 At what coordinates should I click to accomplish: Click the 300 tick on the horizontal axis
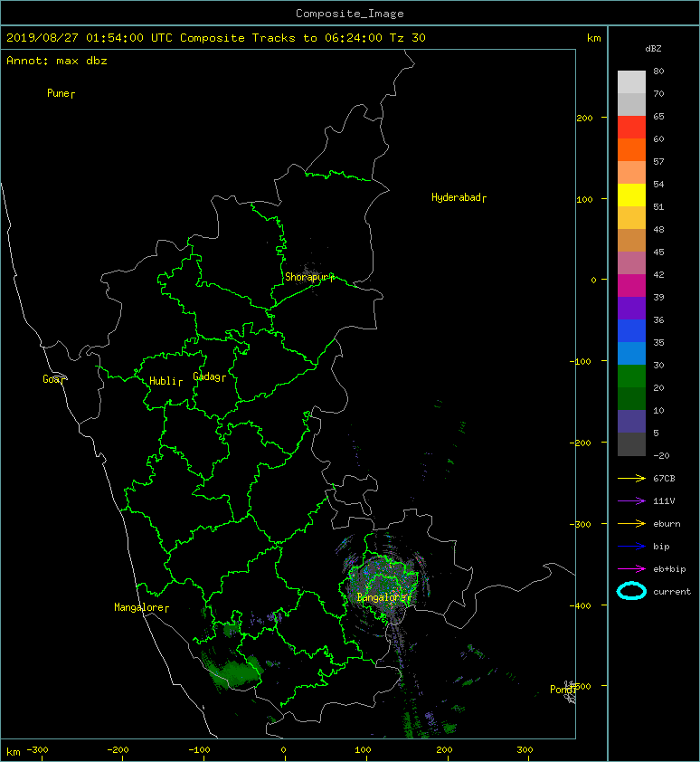pyautogui.click(x=525, y=750)
